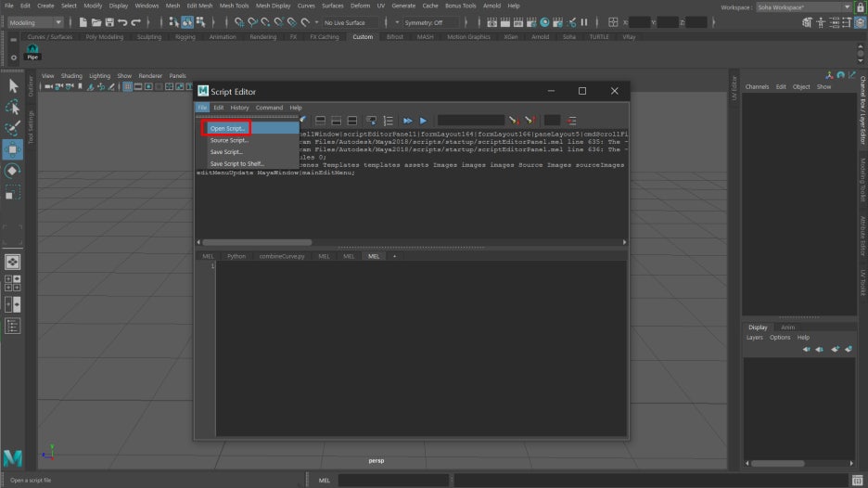Click the Open Scene folder icon
This screenshot has width=868, height=488.
tap(96, 22)
